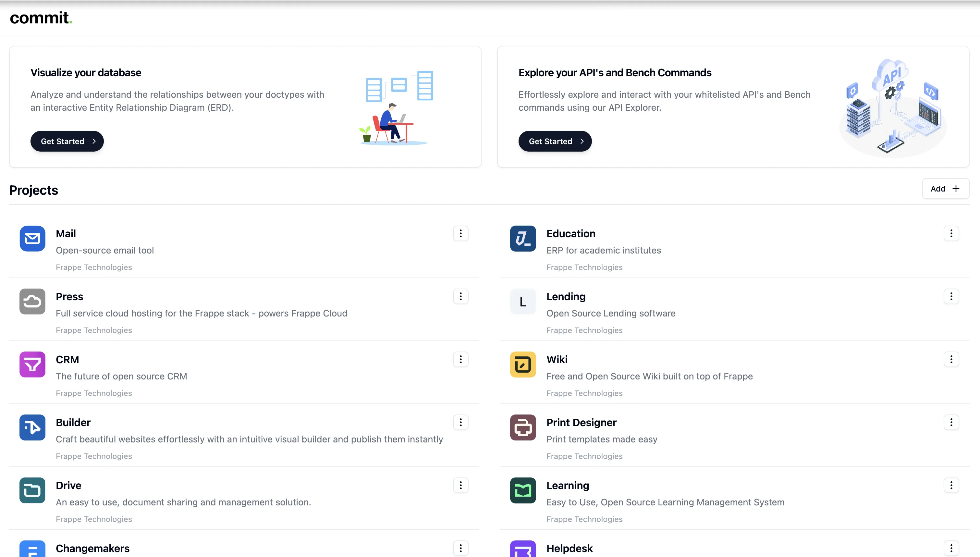Click 'Explore your API's and Bench Commands' heading
Image resolution: width=980 pixels, height=557 pixels.
click(615, 73)
